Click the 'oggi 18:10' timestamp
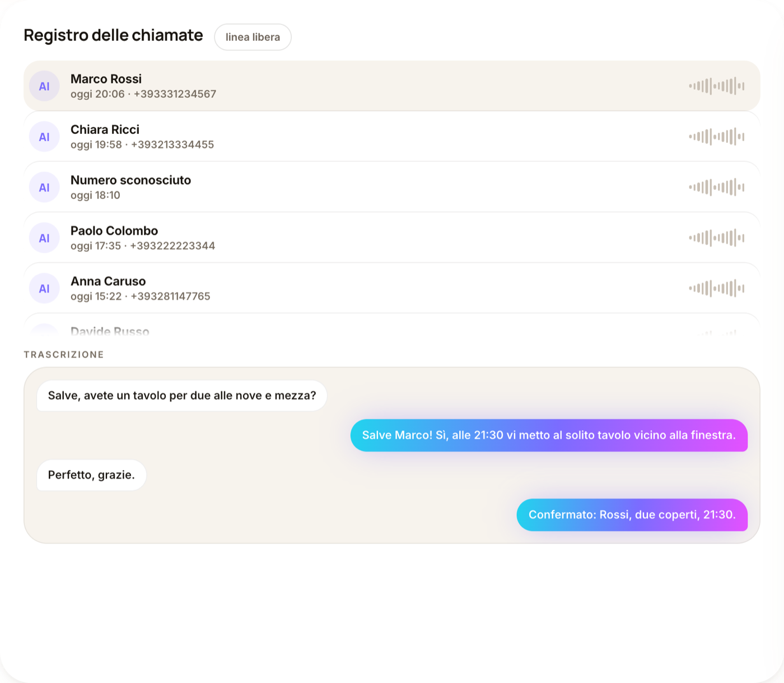This screenshot has width=784, height=683. [x=95, y=195]
